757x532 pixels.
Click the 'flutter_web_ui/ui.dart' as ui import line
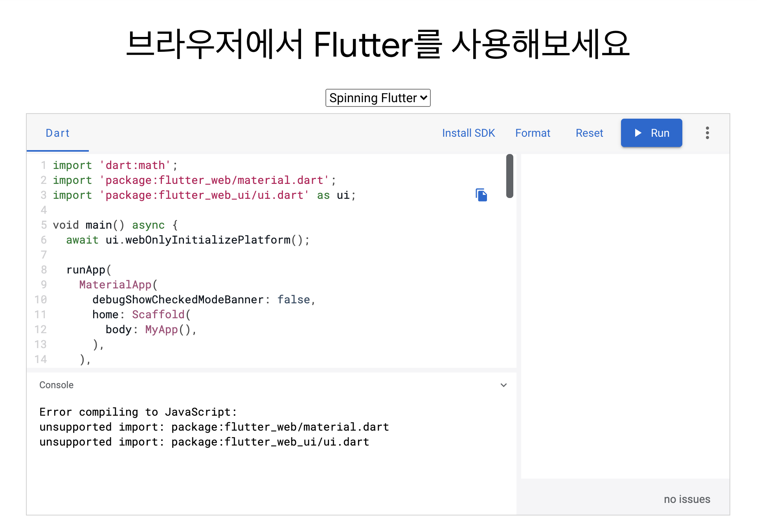click(204, 195)
